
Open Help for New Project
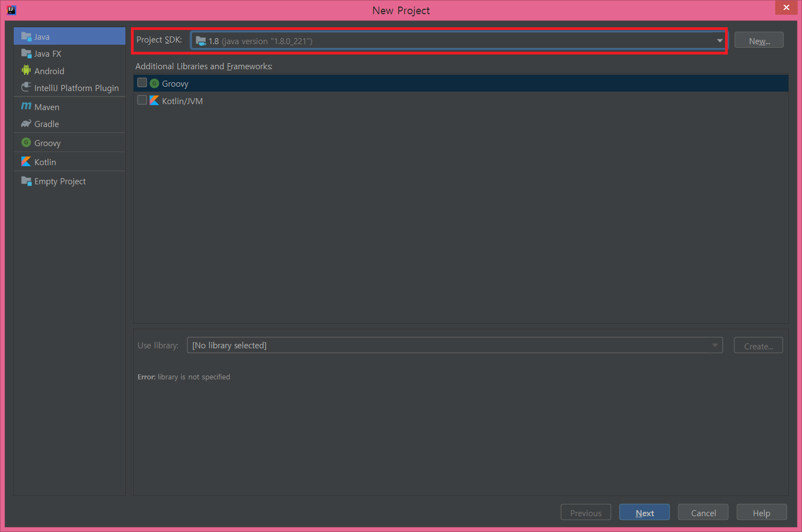[762, 512]
